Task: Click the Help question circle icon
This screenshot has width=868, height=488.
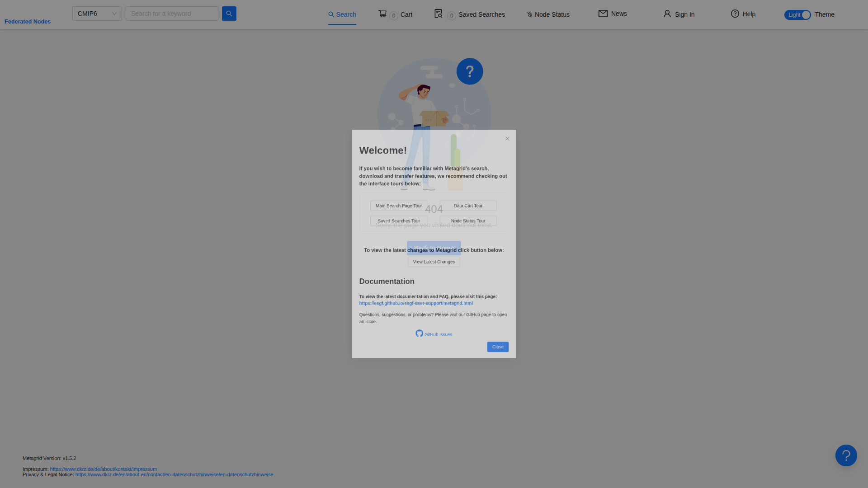Action: pyautogui.click(x=735, y=14)
